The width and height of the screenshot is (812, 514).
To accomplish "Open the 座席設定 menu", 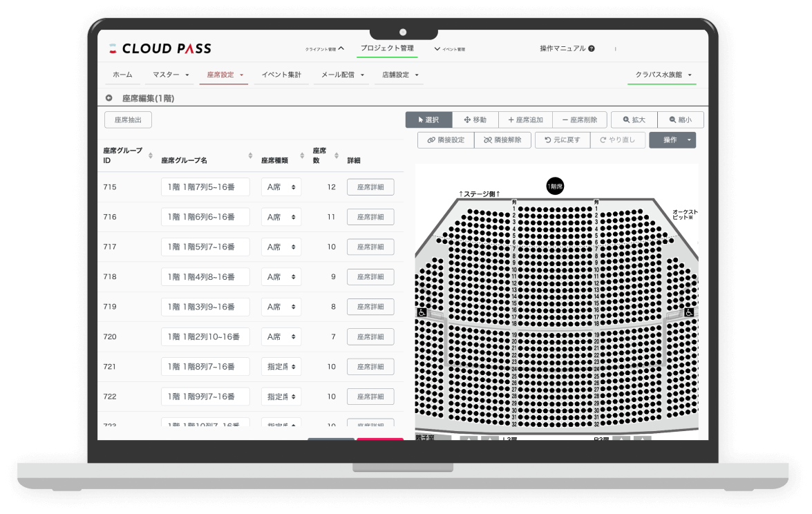I will pyautogui.click(x=224, y=75).
